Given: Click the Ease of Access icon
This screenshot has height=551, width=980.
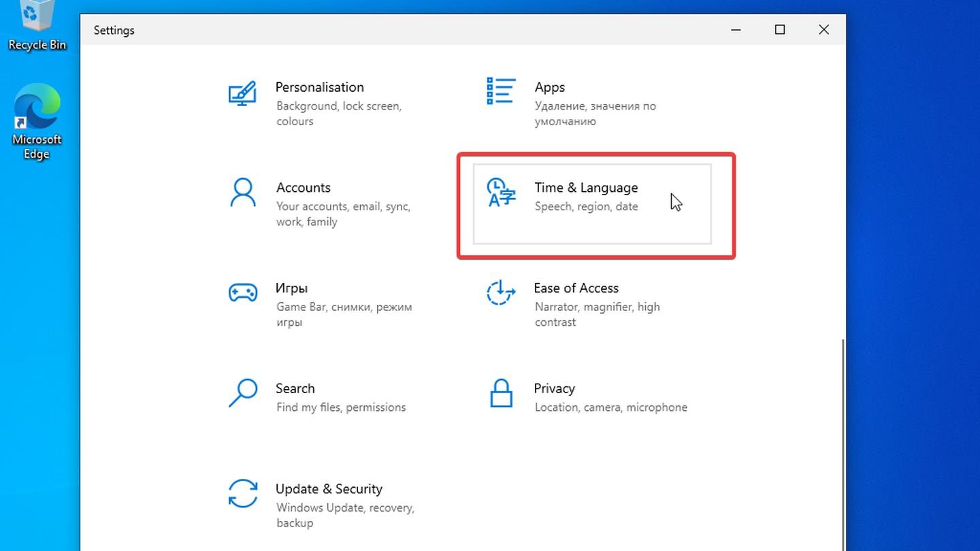Looking at the screenshot, I should pyautogui.click(x=501, y=293).
